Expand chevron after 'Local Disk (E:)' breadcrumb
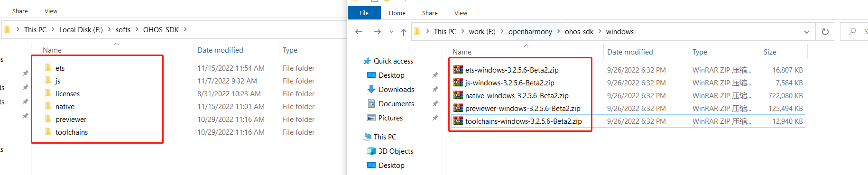This screenshot has width=868, height=175. coord(109,29)
